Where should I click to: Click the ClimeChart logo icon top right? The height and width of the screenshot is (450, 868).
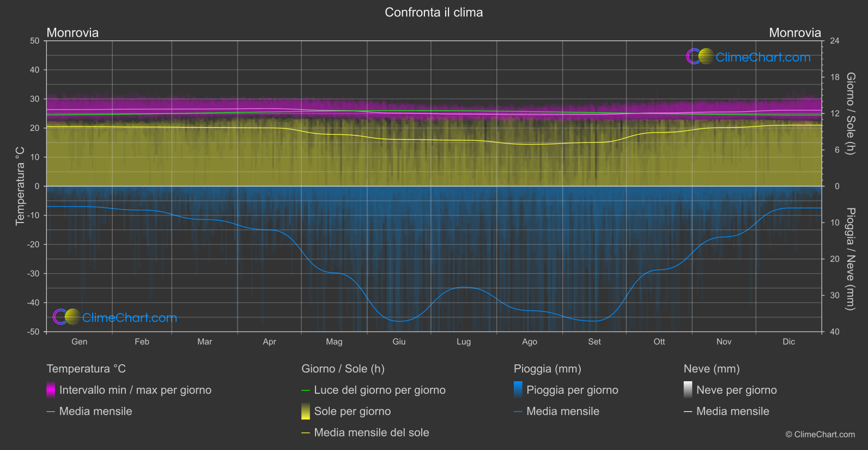point(700,57)
